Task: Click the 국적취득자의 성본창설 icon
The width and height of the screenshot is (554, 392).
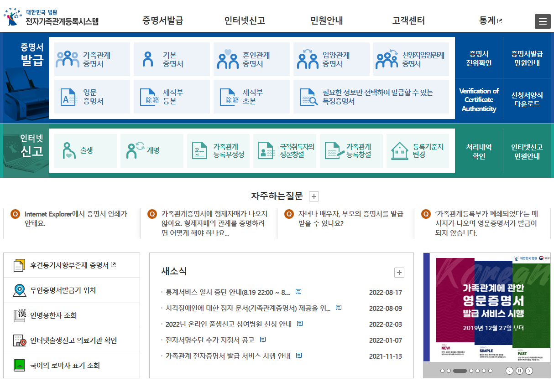Action: [266, 151]
